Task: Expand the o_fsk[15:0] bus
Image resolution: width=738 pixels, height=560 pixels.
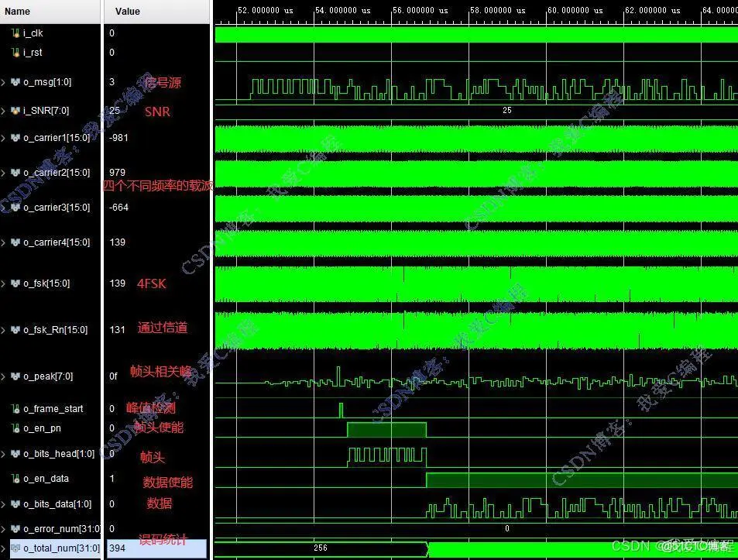Action: (3, 283)
